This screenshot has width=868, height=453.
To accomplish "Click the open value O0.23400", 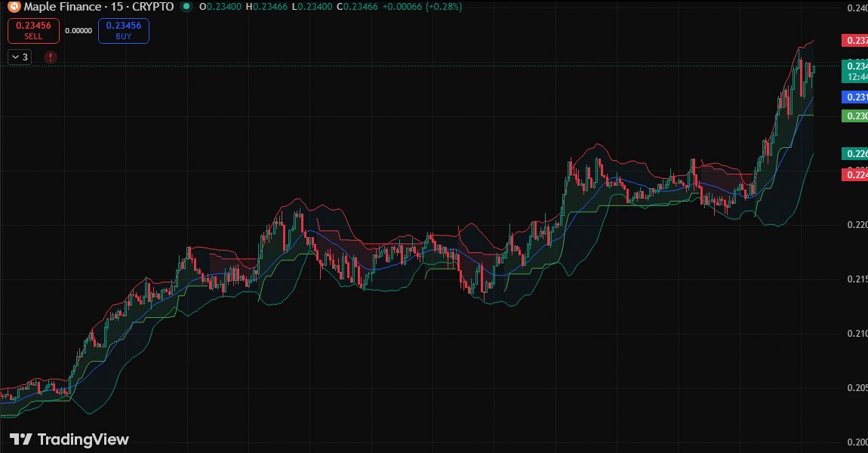I will tap(220, 7).
